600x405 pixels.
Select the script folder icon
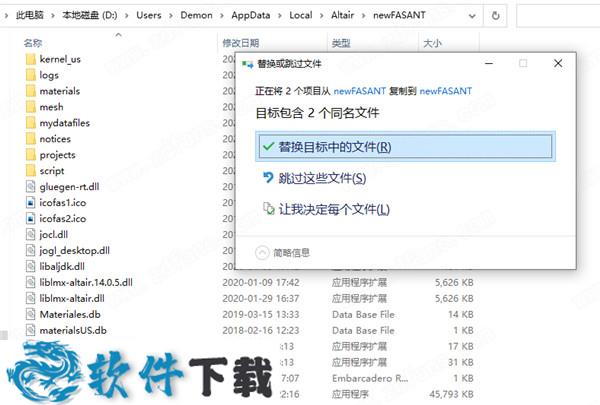(x=31, y=171)
